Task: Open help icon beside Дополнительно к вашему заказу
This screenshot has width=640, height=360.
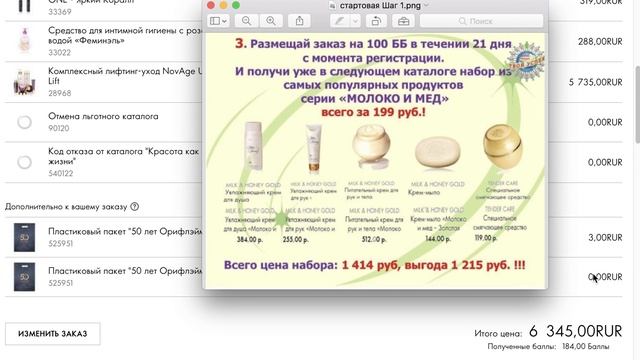Action: tap(135, 207)
